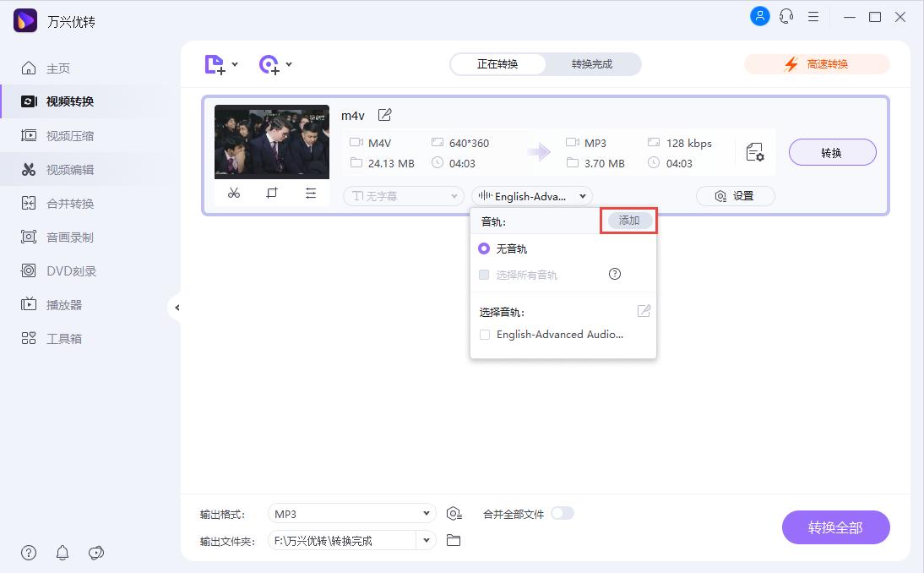Select the trim scissors tool on the video
The image size is (924, 573).
coord(234,193)
